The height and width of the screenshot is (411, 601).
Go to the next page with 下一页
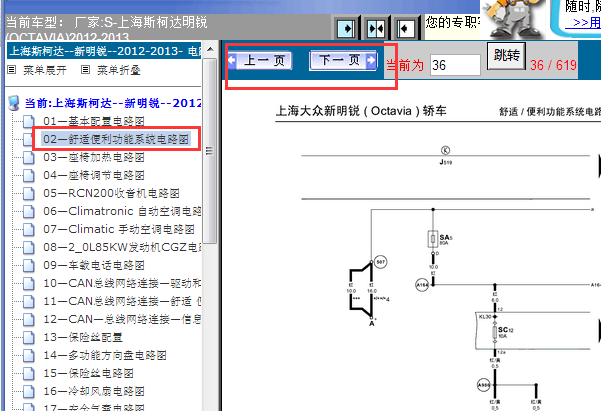(343, 60)
